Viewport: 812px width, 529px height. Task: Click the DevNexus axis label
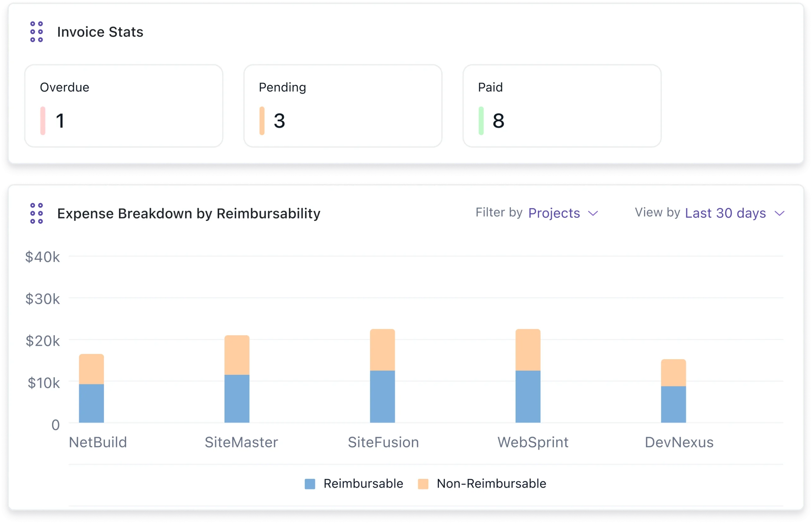[x=679, y=442]
